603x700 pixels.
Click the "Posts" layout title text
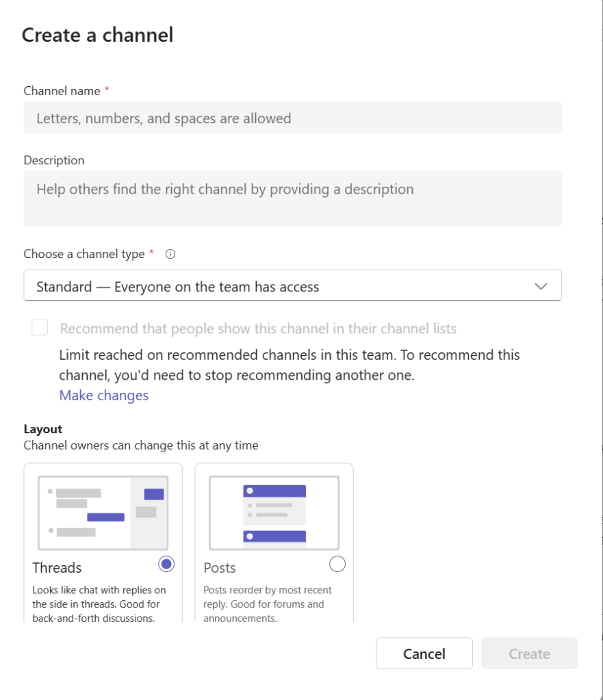[220, 568]
